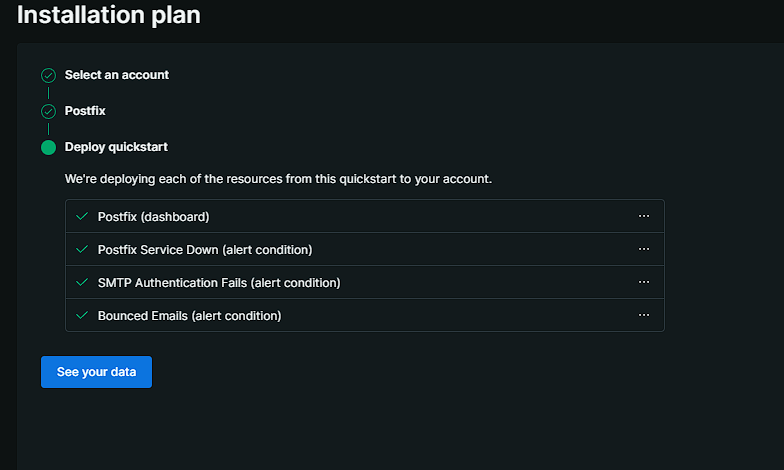This screenshot has width=784, height=470.
Task: Click the active green Deploy quickstart indicator
Action: click(x=48, y=147)
